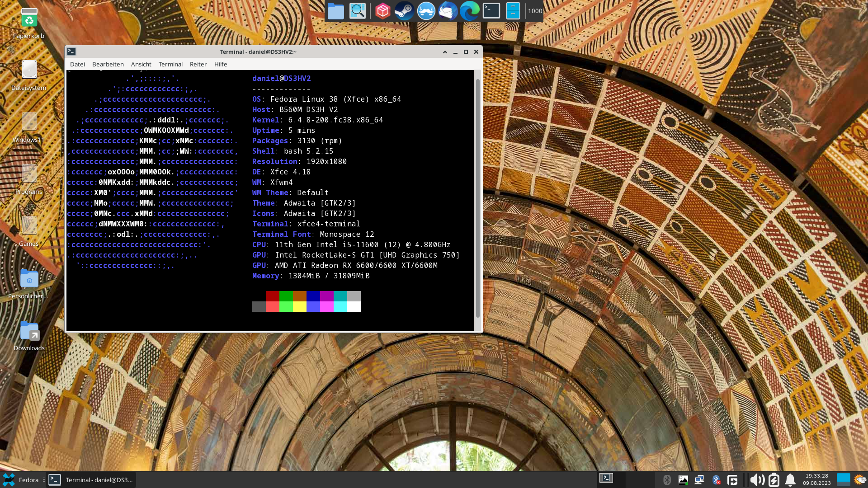Click the power manager battery icon
Screen dimensions: 868x488
coord(774,479)
